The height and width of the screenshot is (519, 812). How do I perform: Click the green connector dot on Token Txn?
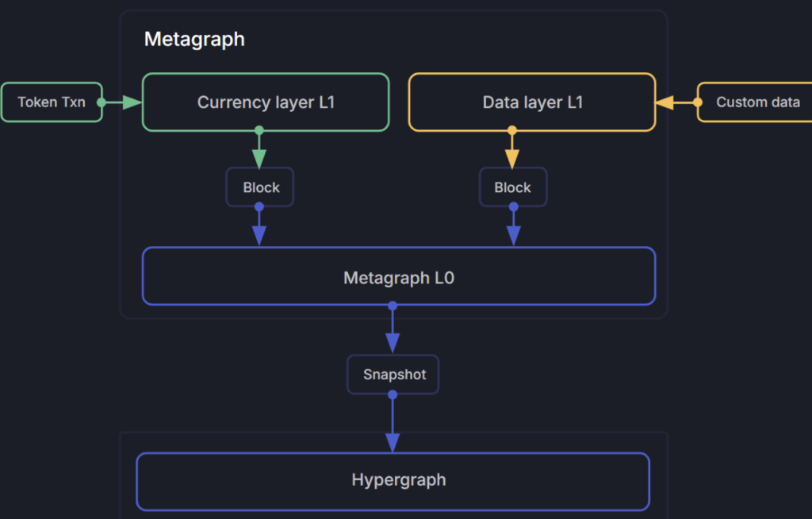point(101,102)
